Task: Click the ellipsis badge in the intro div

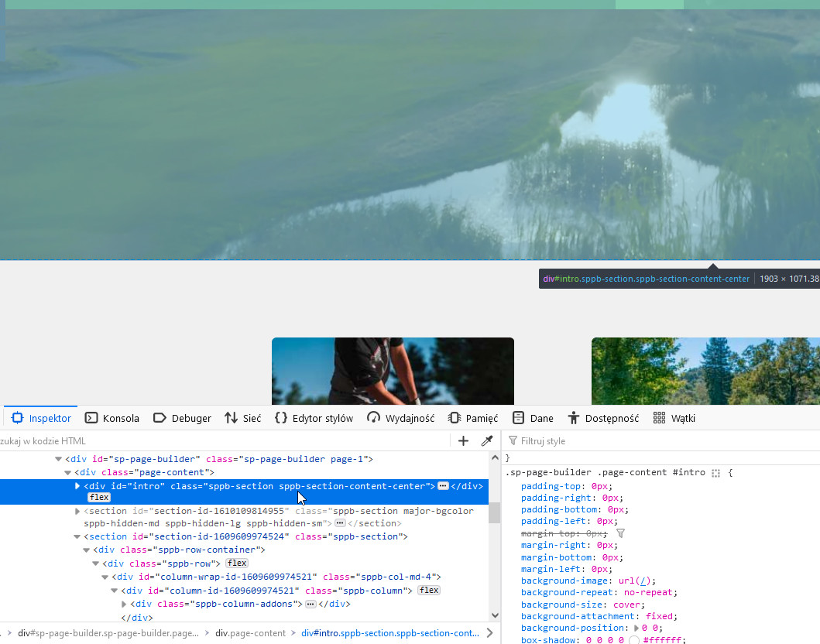Action: [x=443, y=486]
